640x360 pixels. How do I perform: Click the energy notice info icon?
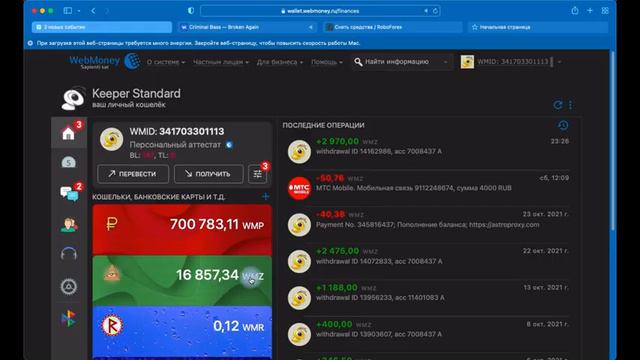[x=30, y=43]
